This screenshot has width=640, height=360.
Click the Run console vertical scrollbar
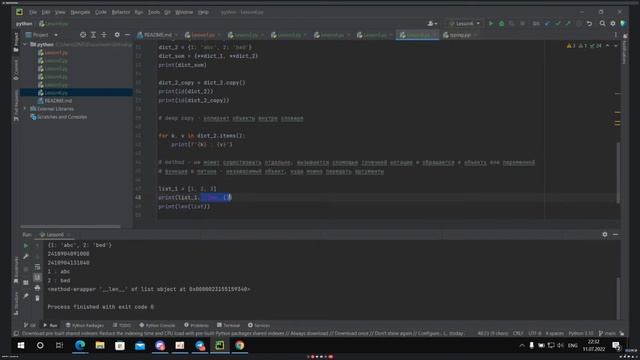click(618, 298)
